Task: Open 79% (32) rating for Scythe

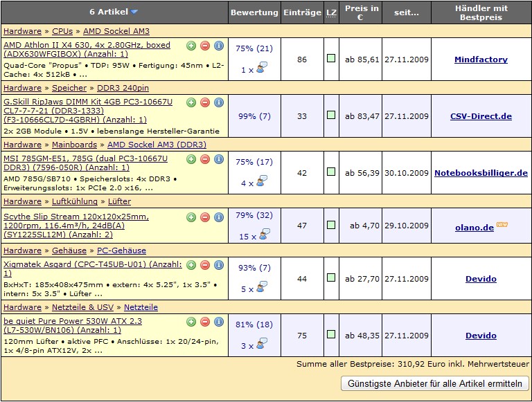Action: pyautogui.click(x=254, y=215)
